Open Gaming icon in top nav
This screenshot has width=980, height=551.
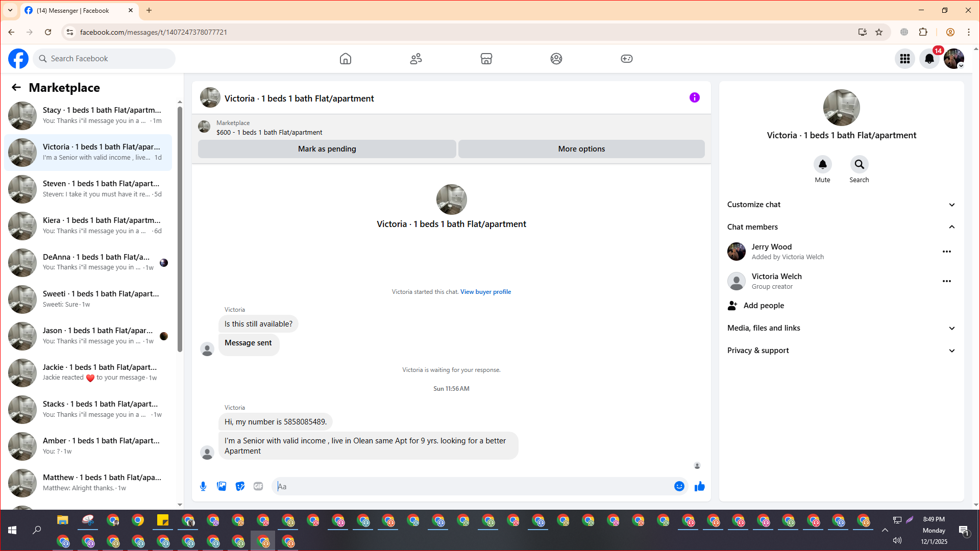pos(627,59)
